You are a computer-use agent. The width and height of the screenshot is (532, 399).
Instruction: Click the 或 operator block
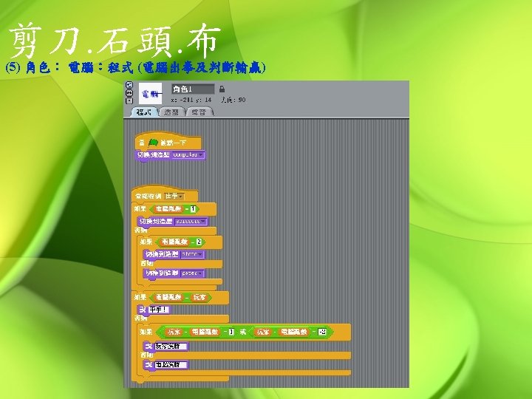click(243, 332)
